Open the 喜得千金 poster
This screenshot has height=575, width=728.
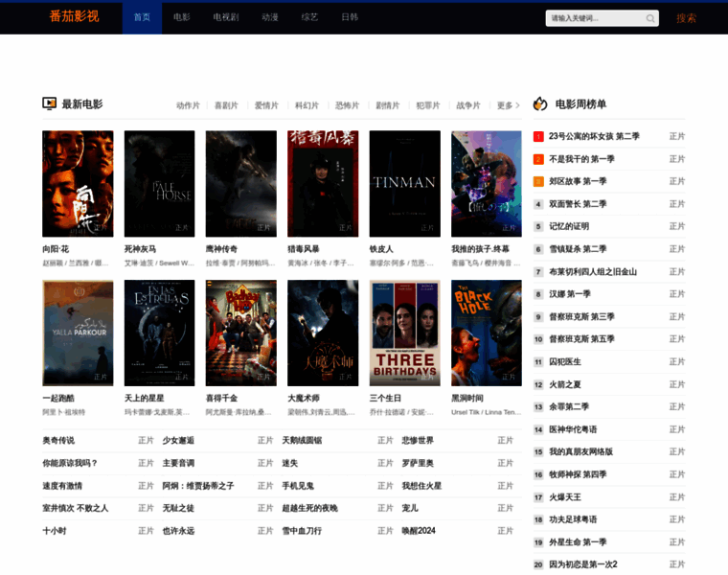coord(241,333)
